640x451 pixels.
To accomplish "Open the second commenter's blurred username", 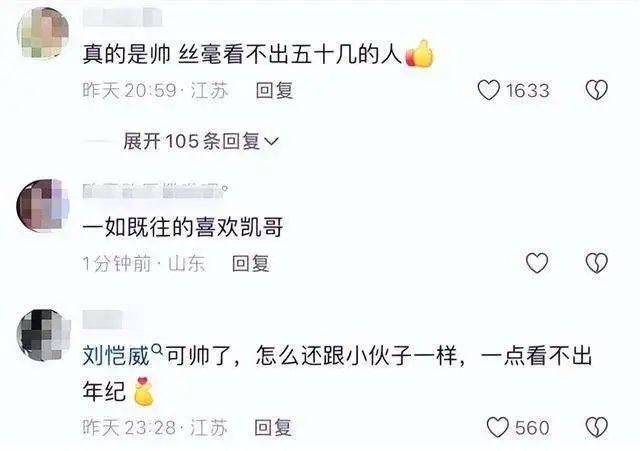I will [x=156, y=191].
